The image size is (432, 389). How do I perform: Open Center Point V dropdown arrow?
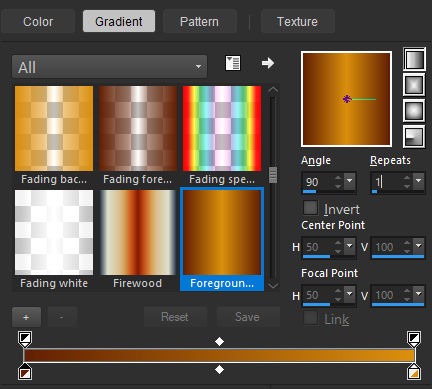point(419,246)
